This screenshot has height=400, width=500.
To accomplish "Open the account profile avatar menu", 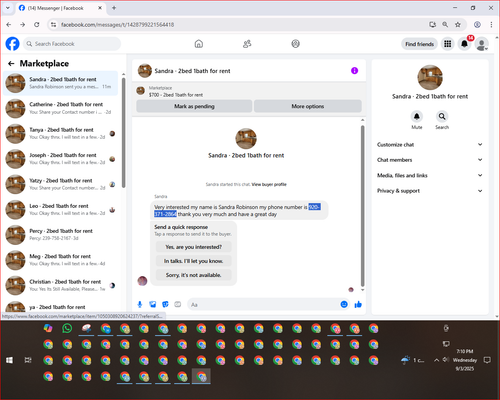I will pyautogui.click(x=482, y=44).
